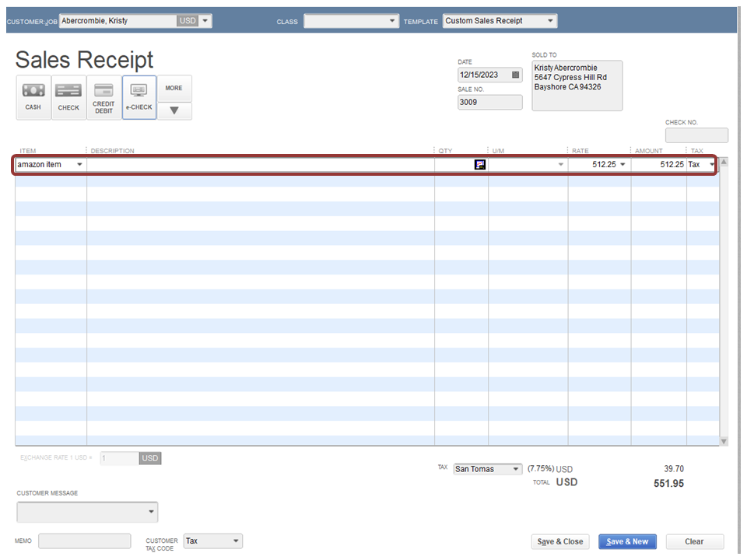Open the Customer:Job dropdown arrow
The width and height of the screenshot is (747, 560).
205,21
